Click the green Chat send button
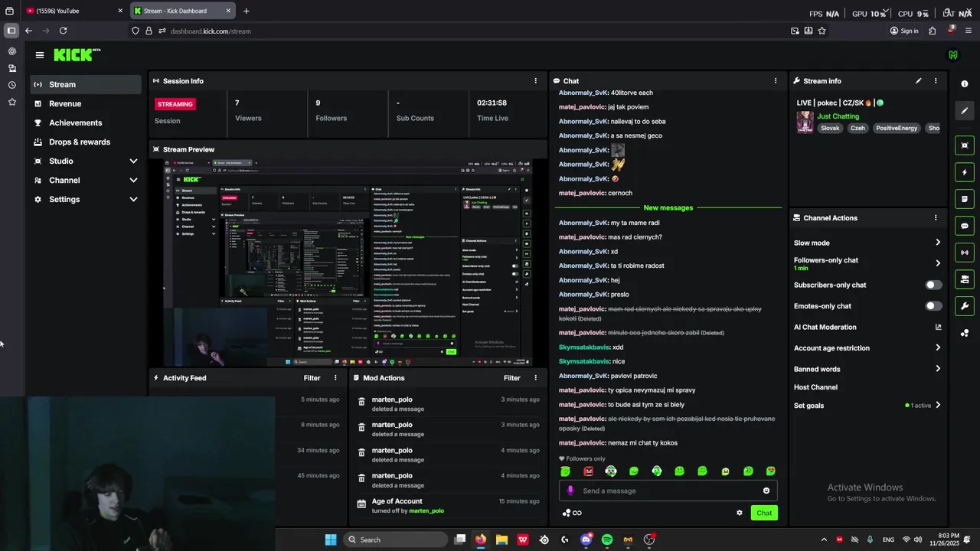This screenshot has width=980, height=551. click(x=764, y=513)
